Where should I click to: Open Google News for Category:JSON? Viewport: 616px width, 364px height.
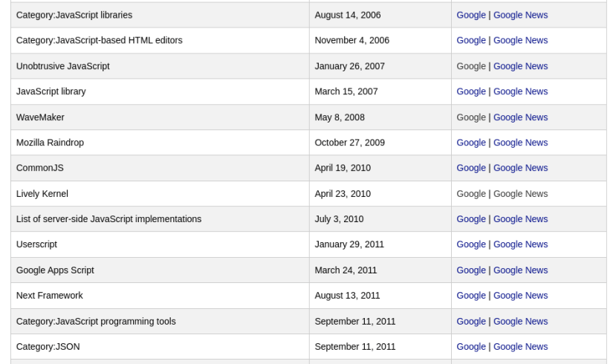[x=520, y=347]
